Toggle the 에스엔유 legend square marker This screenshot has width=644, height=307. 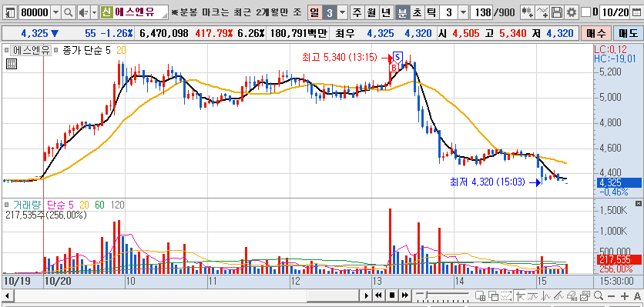6,51
